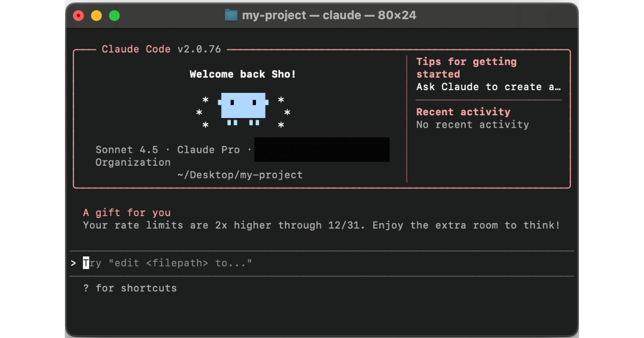Screen dimensions: 644x338
Task: Click the red close window button
Action: pyautogui.click(x=79, y=16)
